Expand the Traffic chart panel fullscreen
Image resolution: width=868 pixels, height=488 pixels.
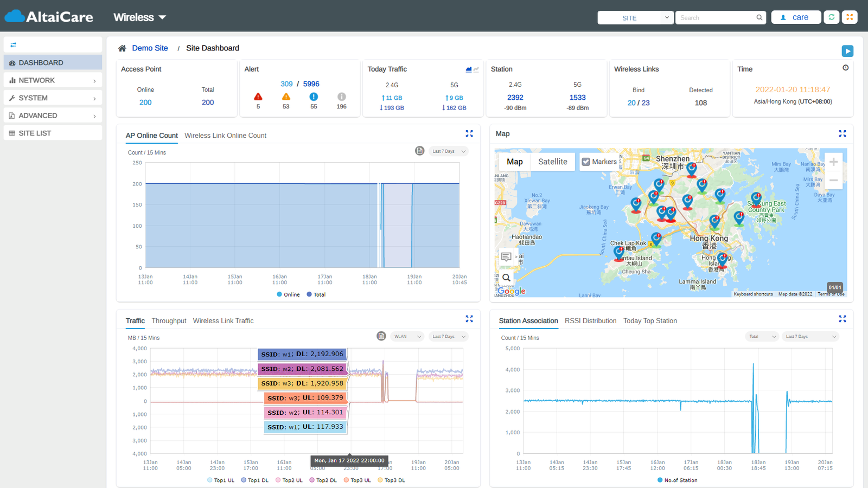click(x=469, y=319)
